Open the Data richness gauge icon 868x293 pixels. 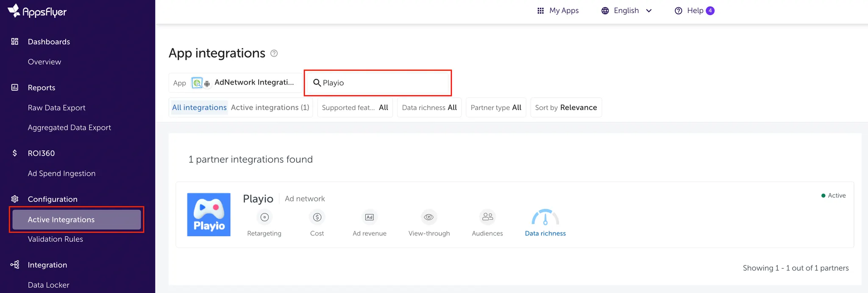tap(545, 218)
